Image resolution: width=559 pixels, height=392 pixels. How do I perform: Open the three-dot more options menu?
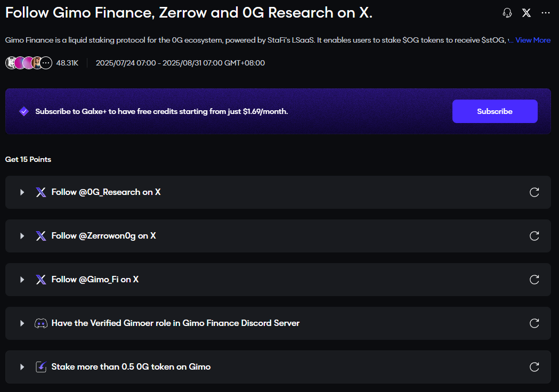tap(546, 13)
